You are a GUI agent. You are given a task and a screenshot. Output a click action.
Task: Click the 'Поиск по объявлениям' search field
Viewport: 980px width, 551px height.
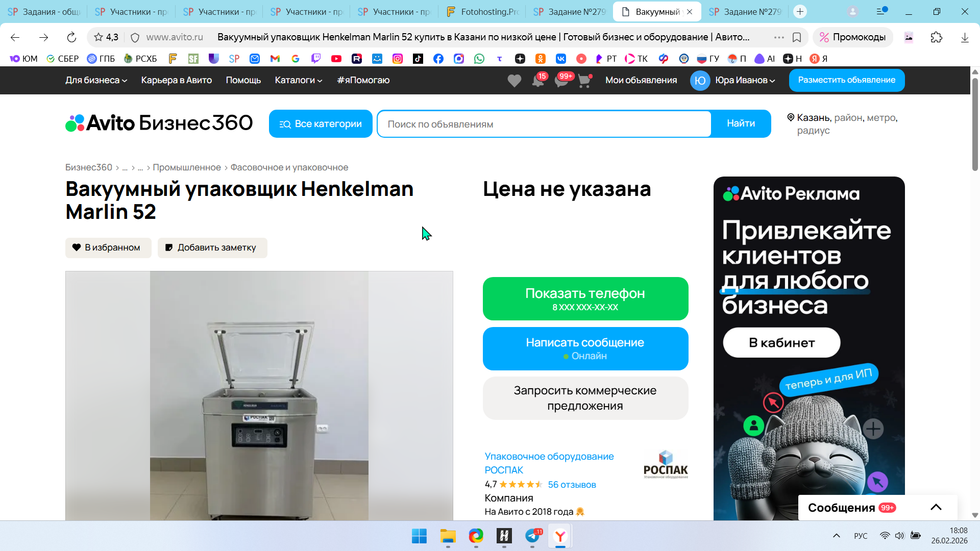pyautogui.click(x=544, y=124)
